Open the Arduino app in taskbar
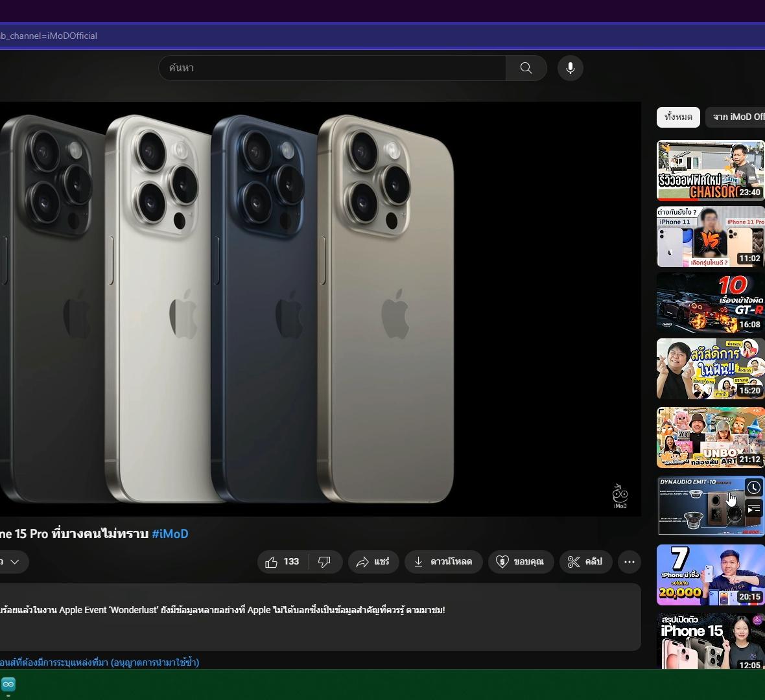The height and width of the screenshot is (700, 765). click(x=8, y=684)
